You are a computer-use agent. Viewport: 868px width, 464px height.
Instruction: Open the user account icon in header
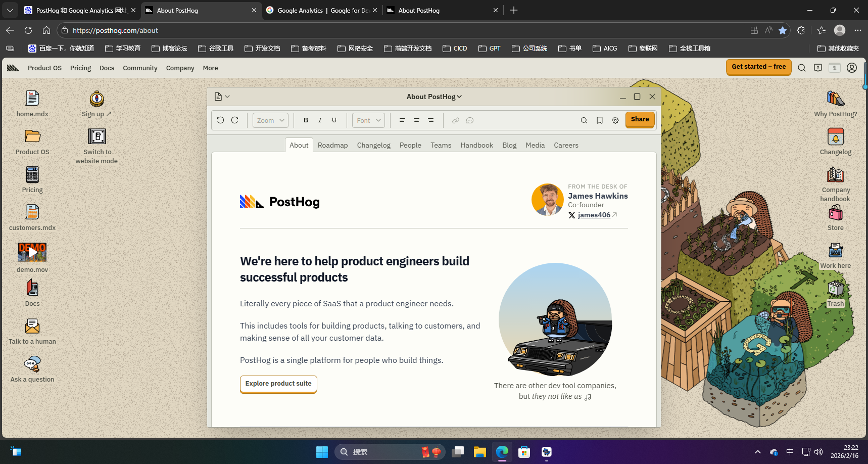pos(852,68)
